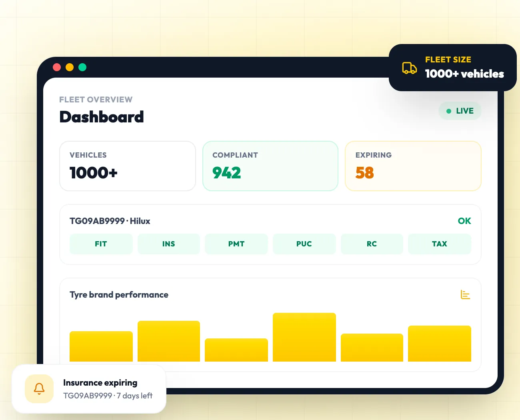Click the FLEET OVERVIEW label
Viewport: 520px width, 420px height.
[x=96, y=100]
